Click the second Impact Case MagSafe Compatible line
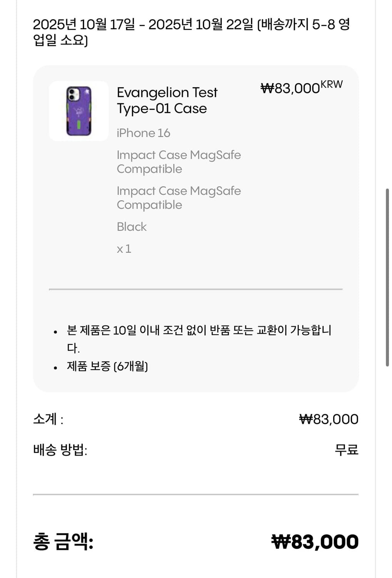 (179, 198)
